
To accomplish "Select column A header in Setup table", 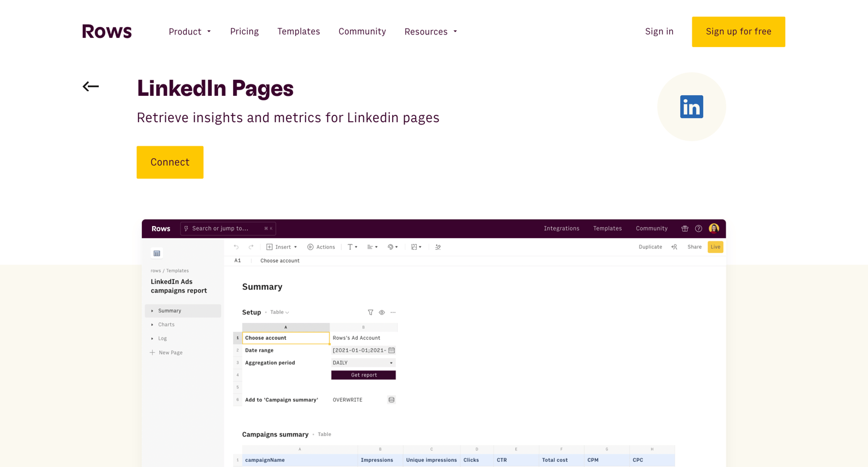I will click(x=286, y=327).
